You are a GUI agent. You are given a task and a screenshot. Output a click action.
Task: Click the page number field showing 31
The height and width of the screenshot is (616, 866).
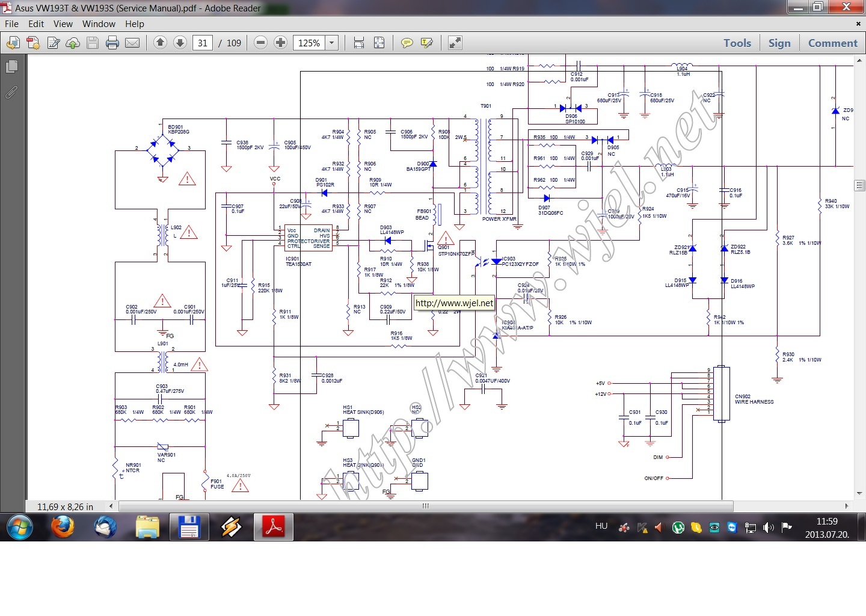[x=203, y=43]
